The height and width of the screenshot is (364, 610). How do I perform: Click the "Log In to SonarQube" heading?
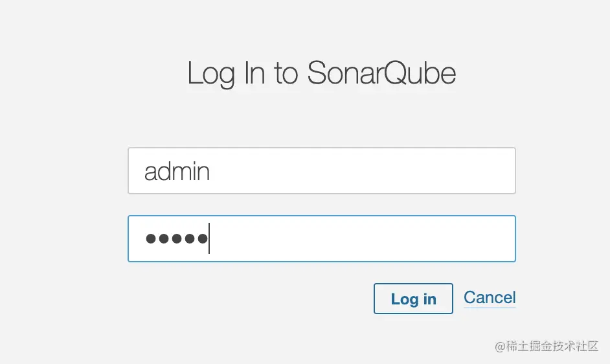(x=321, y=73)
